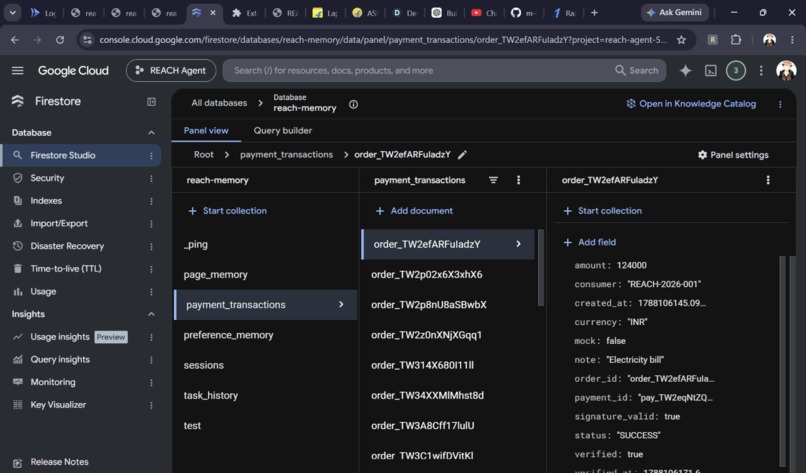Go back in browser history
The width and height of the screenshot is (806, 473).
(15, 40)
